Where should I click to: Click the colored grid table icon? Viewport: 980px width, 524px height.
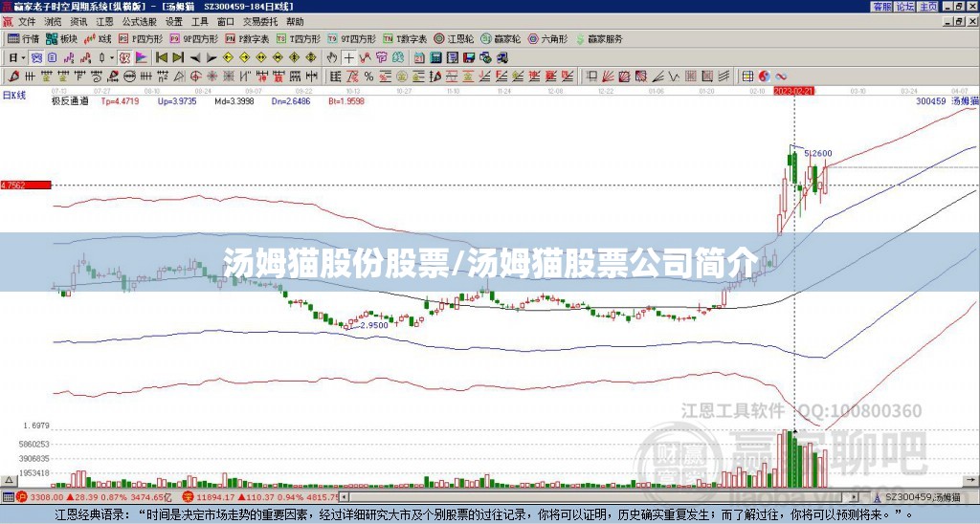click(x=747, y=76)
